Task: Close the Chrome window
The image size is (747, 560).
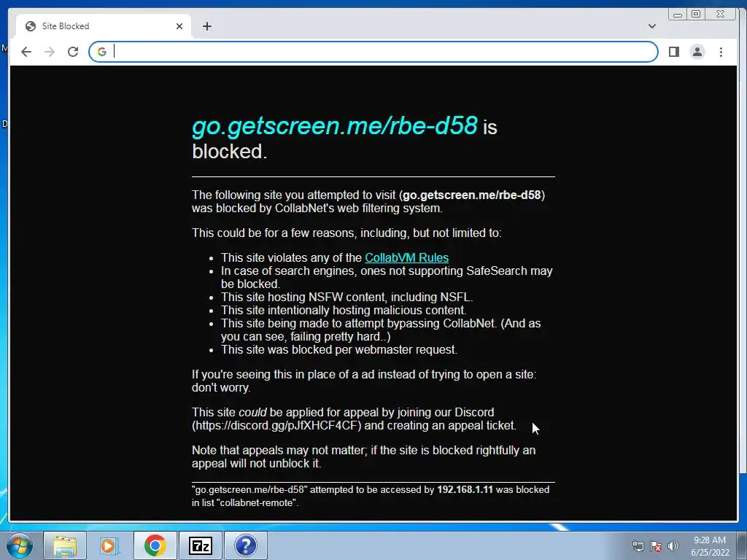Action: pyautogui.click(x=720, y=15)
